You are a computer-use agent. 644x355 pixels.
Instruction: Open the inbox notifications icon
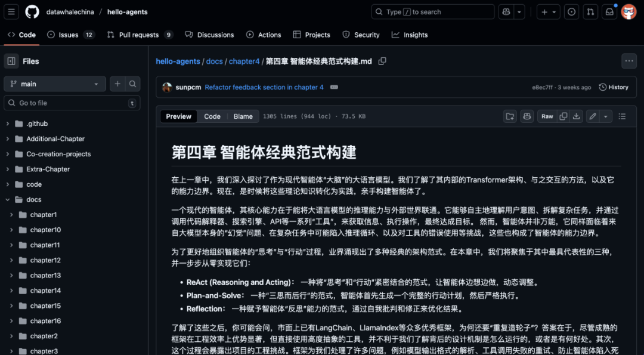pyautogui.click(x=609, y=11)
